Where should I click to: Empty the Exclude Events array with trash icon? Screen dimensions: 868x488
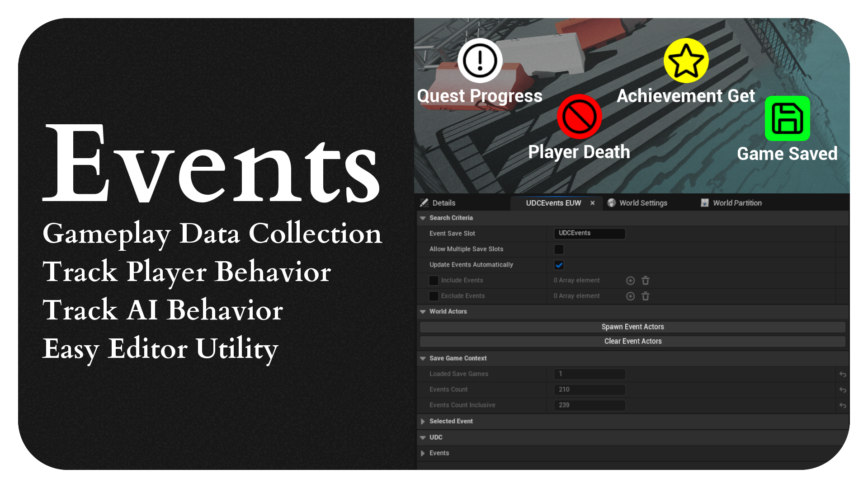click(x=646, y=296)
